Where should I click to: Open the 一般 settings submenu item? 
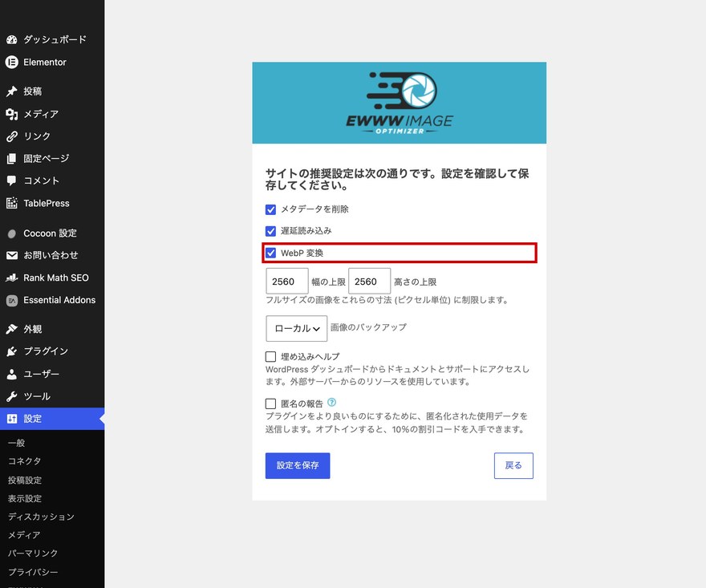pyautogui.click(x=17, y=443)
